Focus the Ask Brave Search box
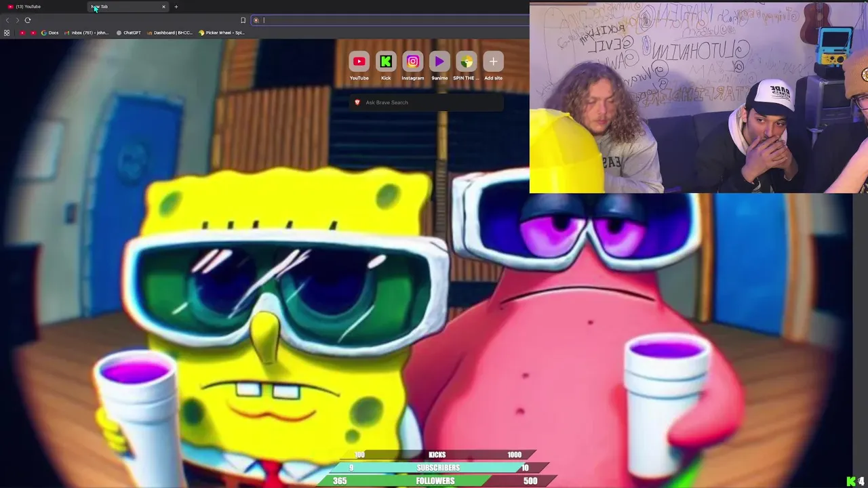 [427, 102]
